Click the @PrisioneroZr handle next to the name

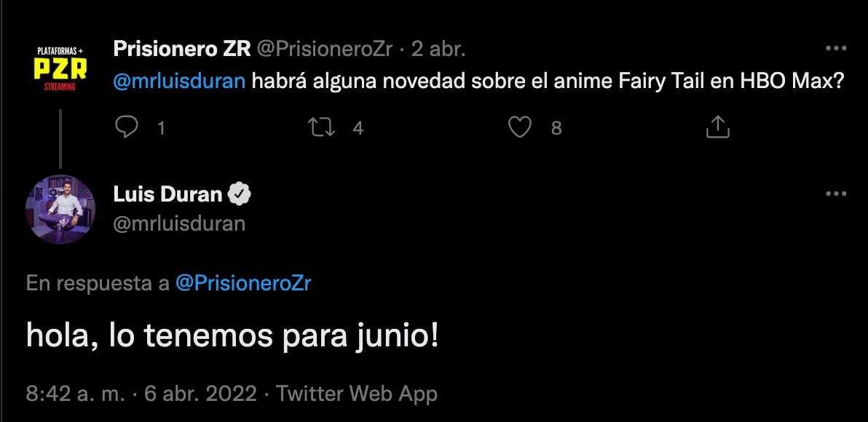(325, 49)
